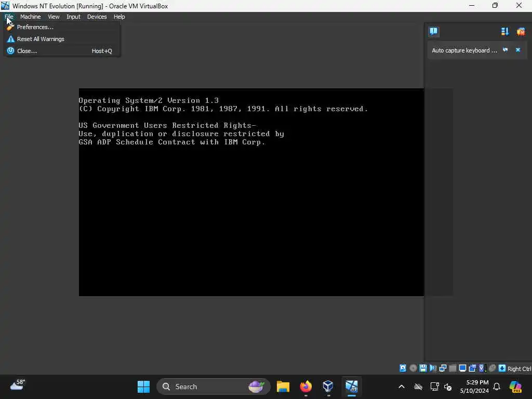Screen dimensions: 532x399
Task: Show hidden system tray icons
Action: (x=402, y=387)
